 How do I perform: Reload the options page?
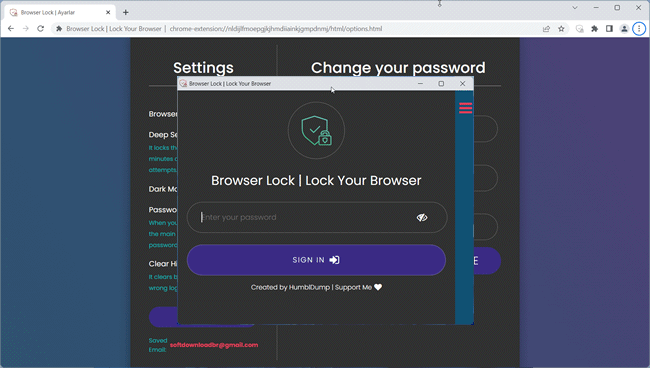pyautogui.click(x=40, y=29)
